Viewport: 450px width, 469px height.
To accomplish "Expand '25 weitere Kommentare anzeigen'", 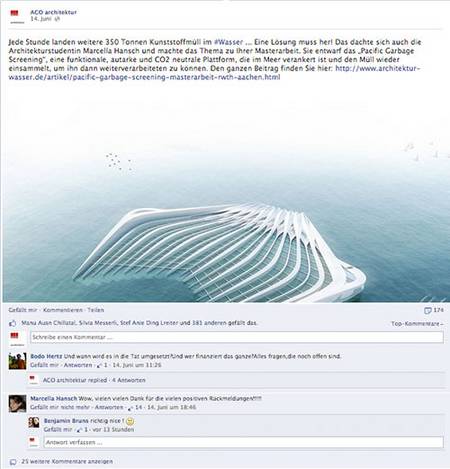I will 67,462.
